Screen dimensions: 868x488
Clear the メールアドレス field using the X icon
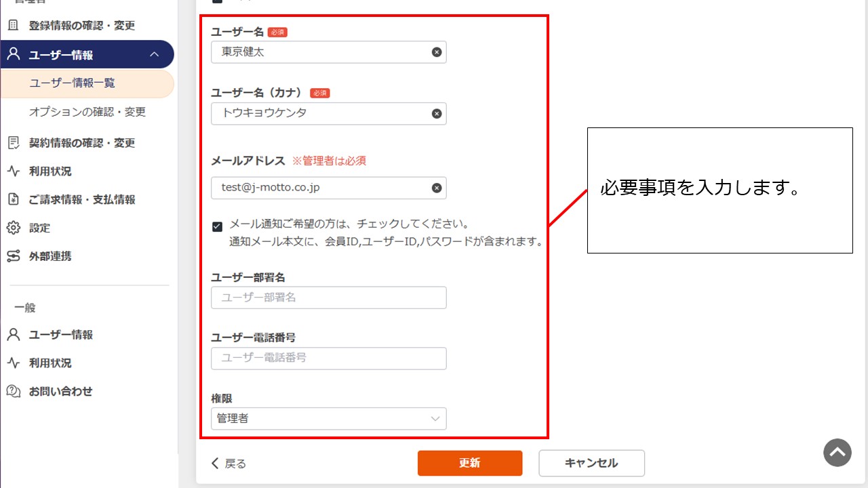coord(436,188)
